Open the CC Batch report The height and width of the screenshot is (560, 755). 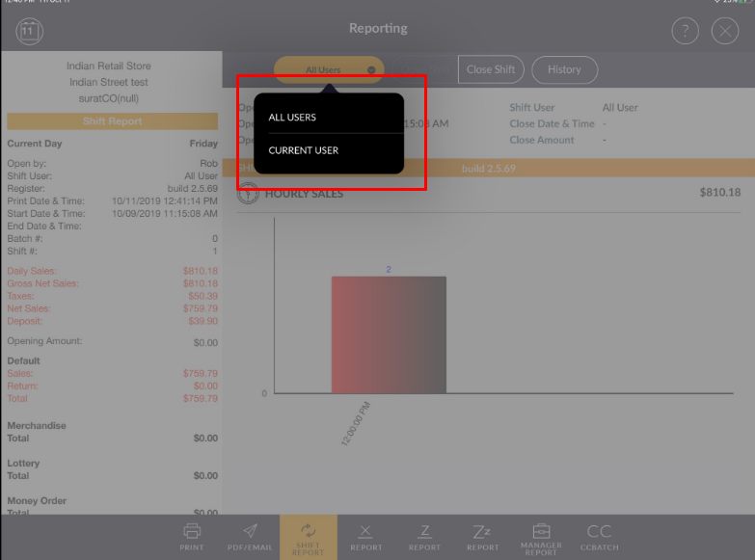point(599,536)
